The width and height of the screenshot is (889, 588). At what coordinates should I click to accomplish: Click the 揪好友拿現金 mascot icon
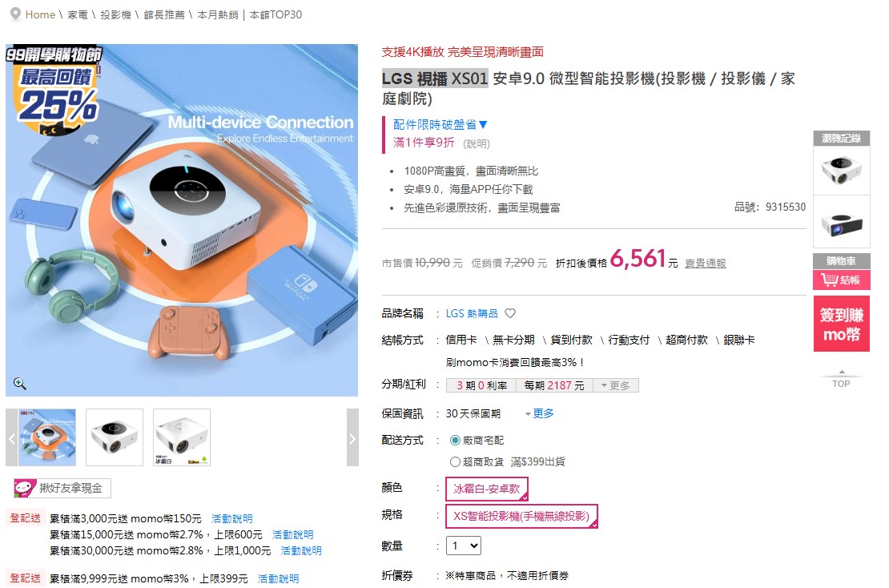(x=25, y=488)
